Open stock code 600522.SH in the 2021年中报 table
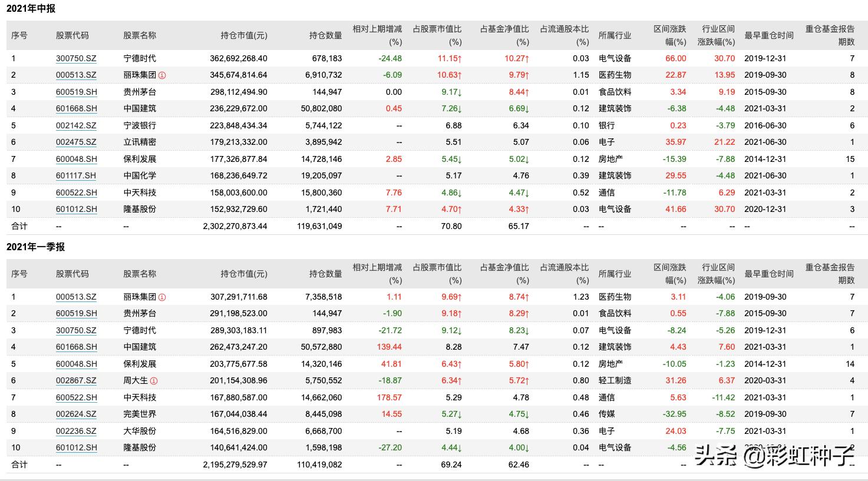 (77, 193)
